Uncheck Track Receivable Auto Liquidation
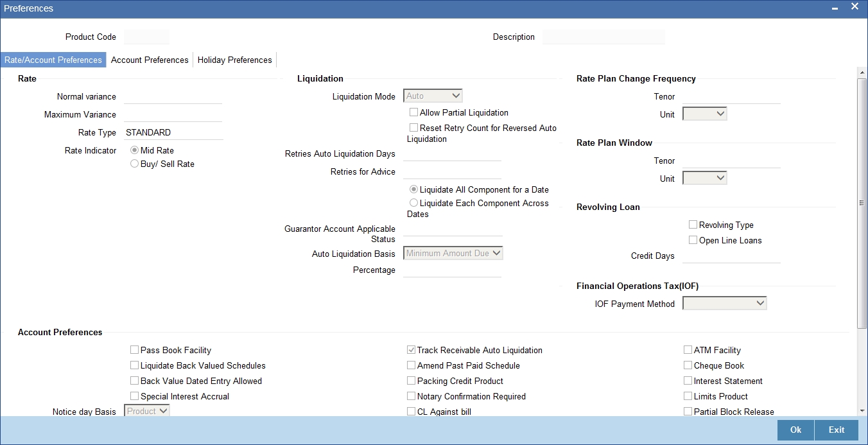 point(411,350)
